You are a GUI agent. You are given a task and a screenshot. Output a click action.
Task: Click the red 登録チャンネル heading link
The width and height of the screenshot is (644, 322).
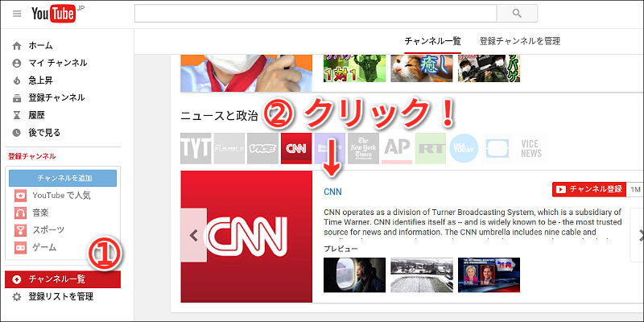click(x=32, y=156)
